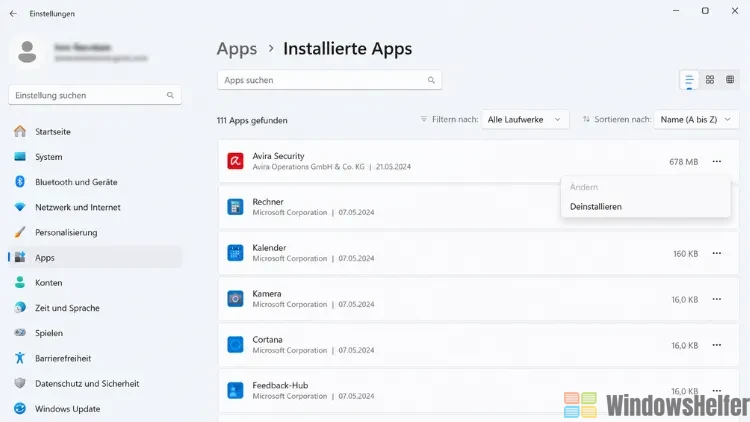This screenshot has height=422, width=750.
Task: Switch to list view layout
Action: [689, 80]
